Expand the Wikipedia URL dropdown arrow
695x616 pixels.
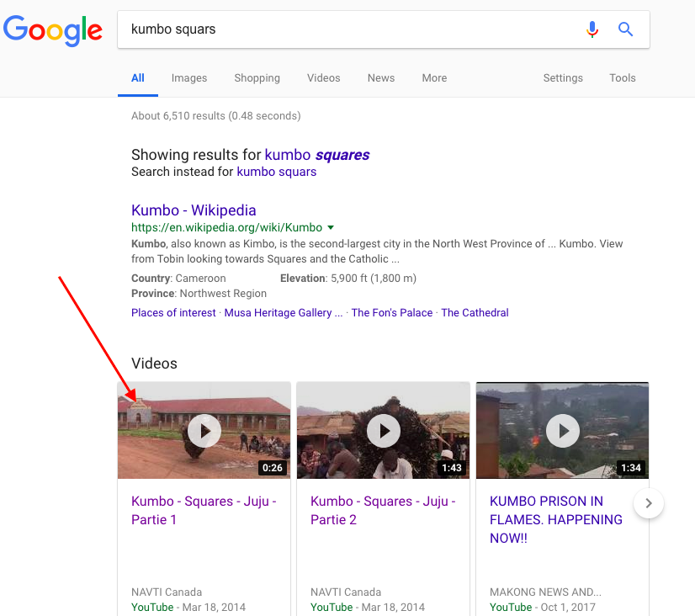330,227
